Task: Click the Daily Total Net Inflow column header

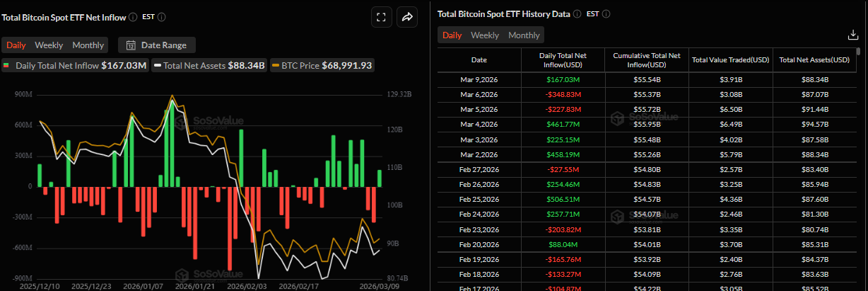Action: [563, 60]
